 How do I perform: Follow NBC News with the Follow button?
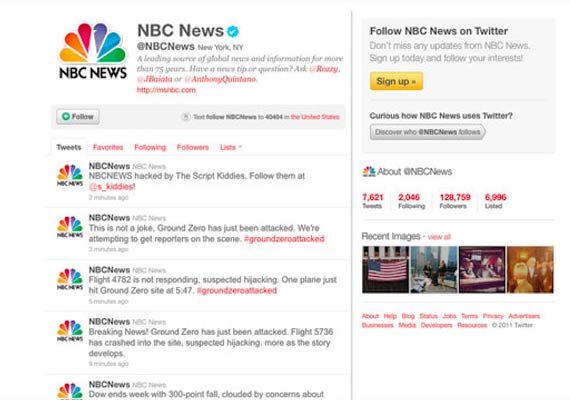(x=78, y=117)
